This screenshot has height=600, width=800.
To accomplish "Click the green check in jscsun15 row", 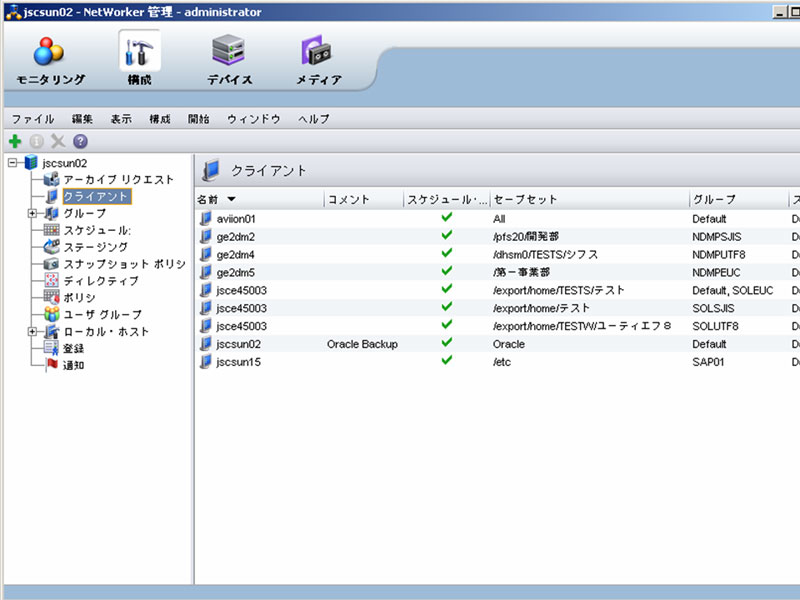I will click(x=447, y=360).
